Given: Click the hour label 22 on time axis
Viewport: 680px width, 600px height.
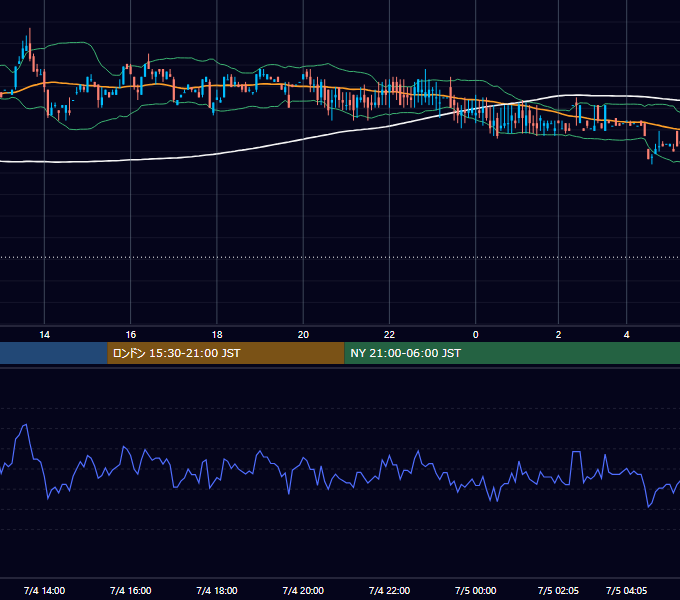Looking at the screenshot, I should pyautogui.click(x=389, y=335).
